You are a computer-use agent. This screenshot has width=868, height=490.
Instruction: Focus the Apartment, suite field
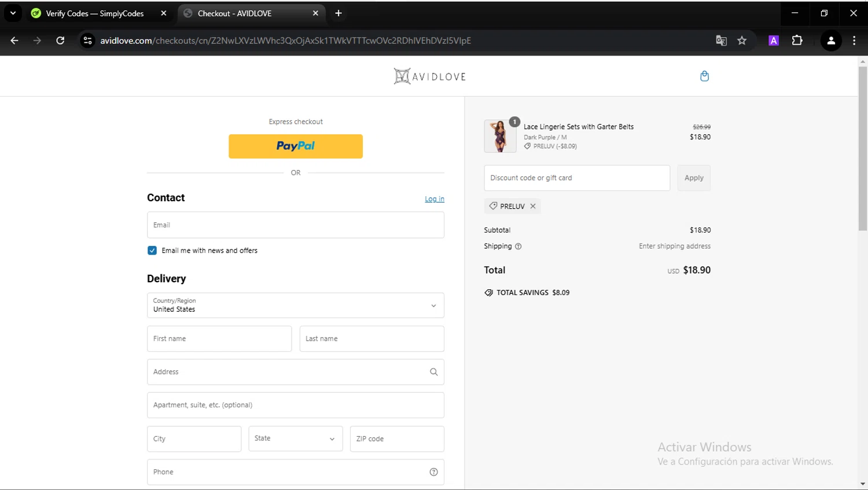(296, 405)
